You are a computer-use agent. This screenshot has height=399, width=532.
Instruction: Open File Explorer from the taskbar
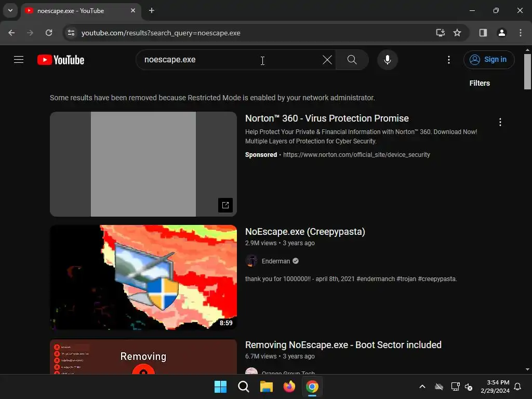click(267, 387)
